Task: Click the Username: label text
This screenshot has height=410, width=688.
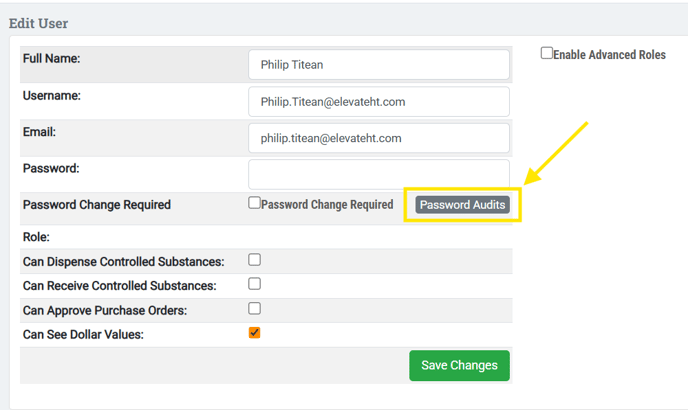Action: pos(51,96)
